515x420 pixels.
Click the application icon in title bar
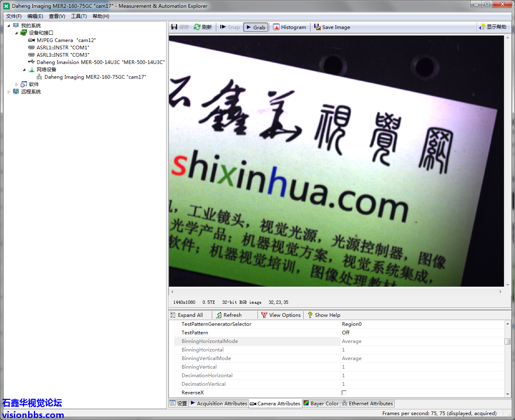[x=7, y=6]
